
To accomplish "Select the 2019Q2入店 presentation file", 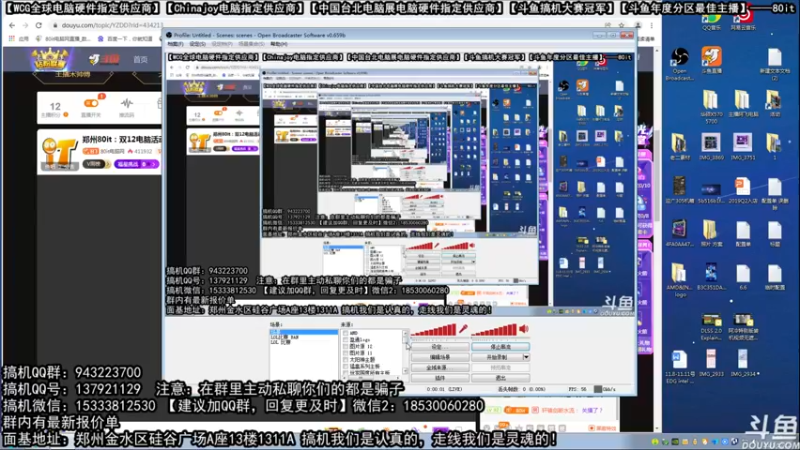I will point(743,190).
